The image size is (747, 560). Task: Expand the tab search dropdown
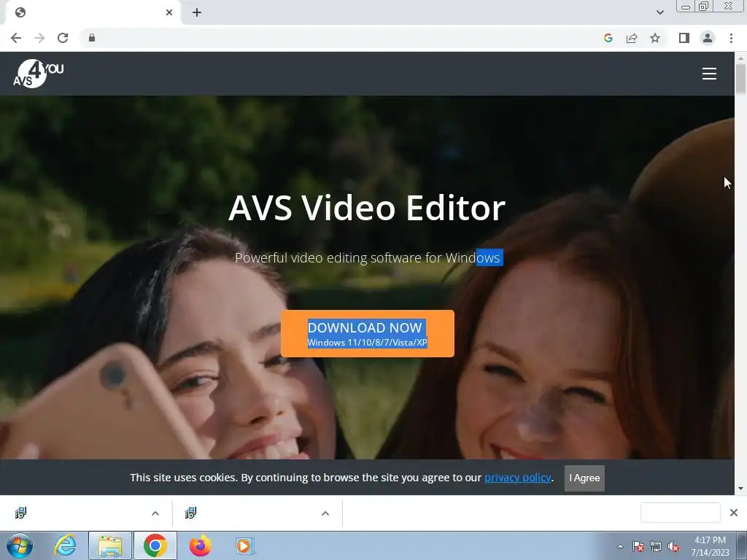click(x=659, y=12)
